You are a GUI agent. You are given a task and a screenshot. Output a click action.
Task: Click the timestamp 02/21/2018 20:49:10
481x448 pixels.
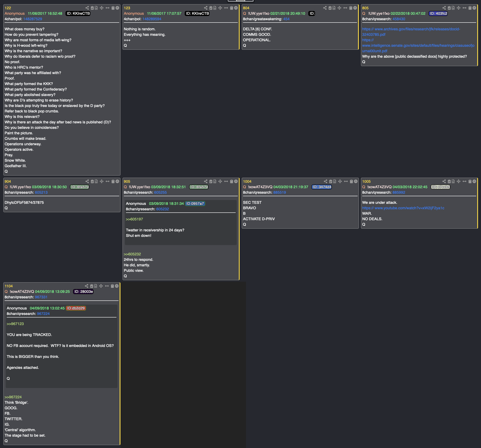click(x=288, y=13)
